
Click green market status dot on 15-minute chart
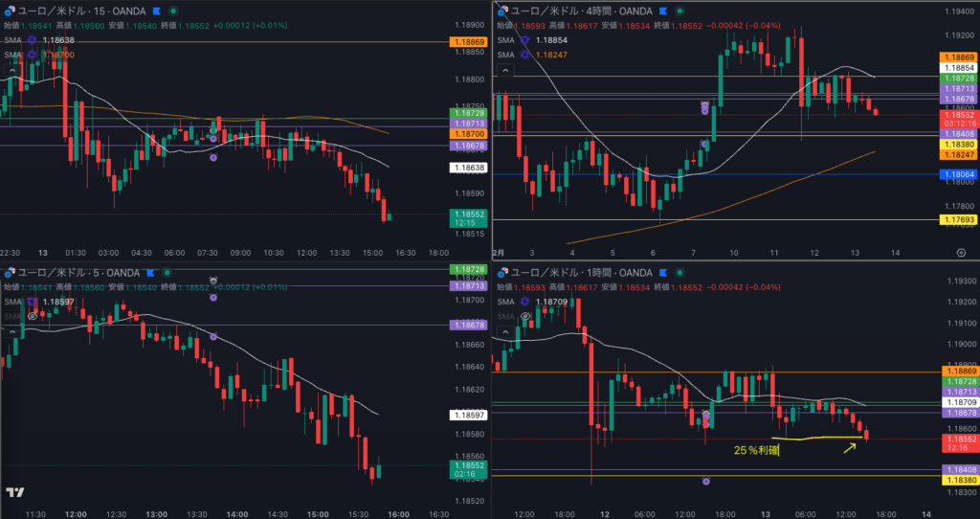[172, 11]
